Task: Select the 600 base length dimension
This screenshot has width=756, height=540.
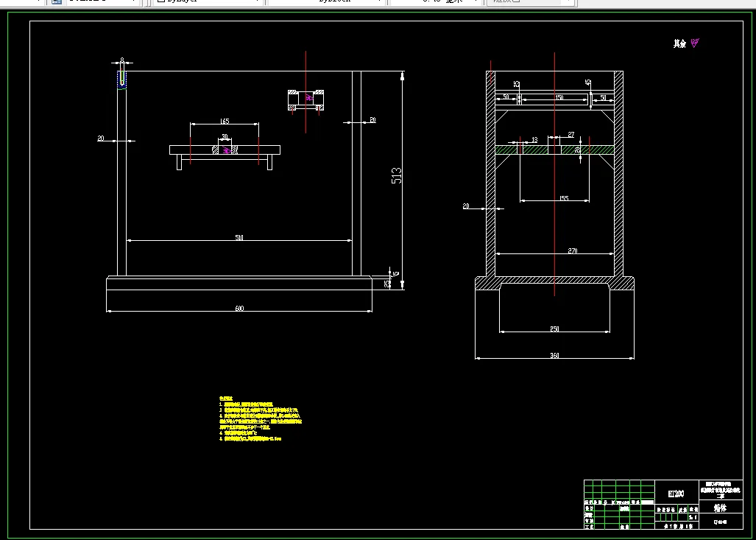Action: (x=240, y=308)
